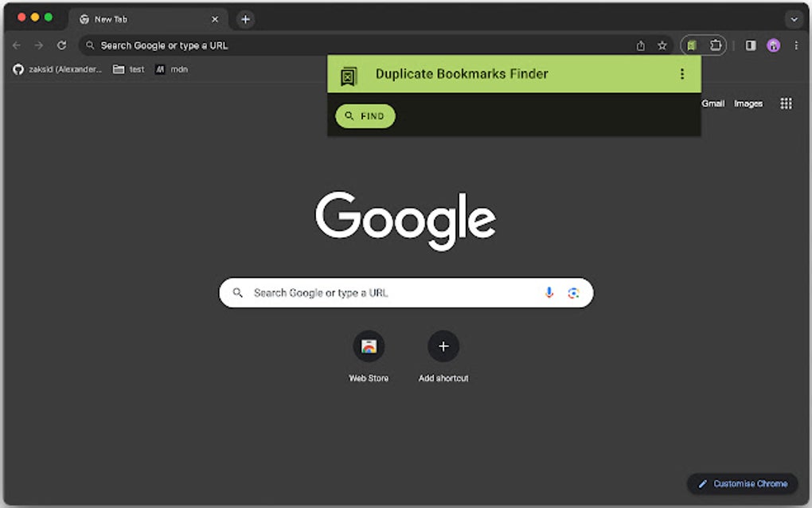Start voice search with the microphone icon
This screenshot has width=812, height=508.
pyautogui.click(x=548, y=293)
